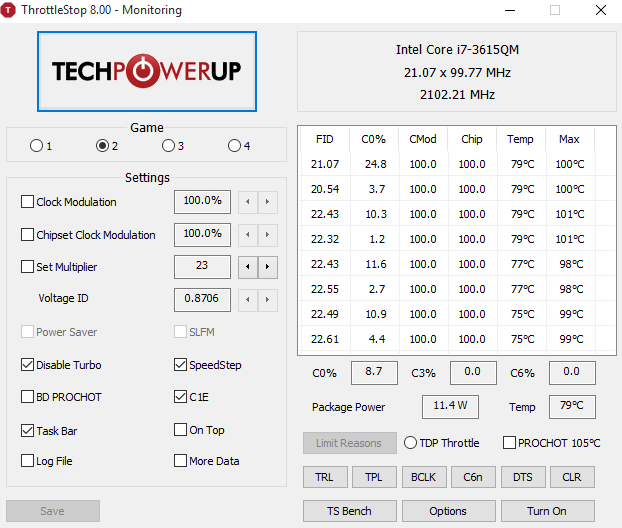Click the Temp 79°C summary field
622x528 pixels.
[572, 406]
